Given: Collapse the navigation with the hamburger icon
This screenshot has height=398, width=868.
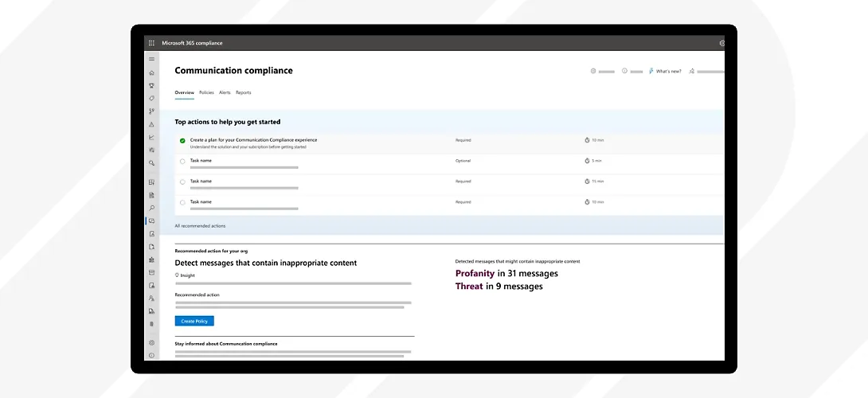Looking at the screenshot, I should (151, 59).
